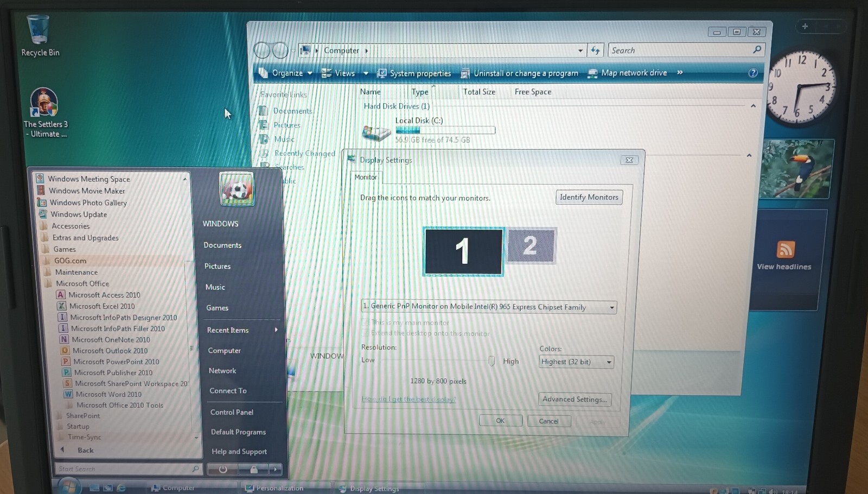Click Connect To in Start menu

[228, 391]
